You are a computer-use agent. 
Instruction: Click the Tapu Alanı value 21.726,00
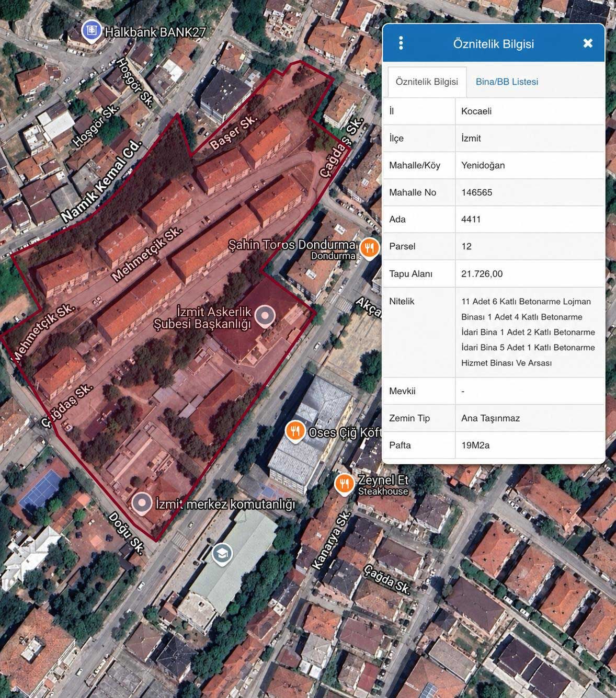coord(529,274)
